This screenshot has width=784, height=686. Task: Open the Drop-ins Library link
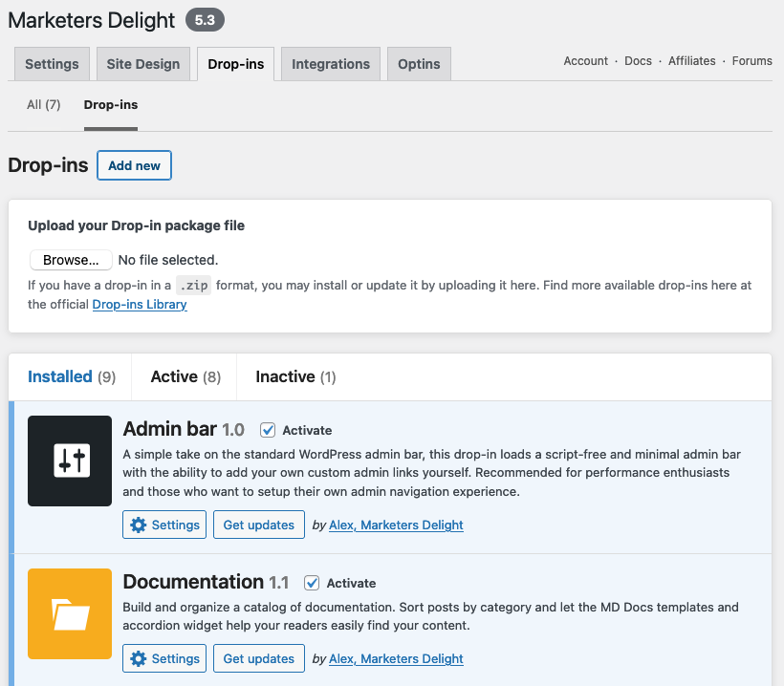(139, 304)
